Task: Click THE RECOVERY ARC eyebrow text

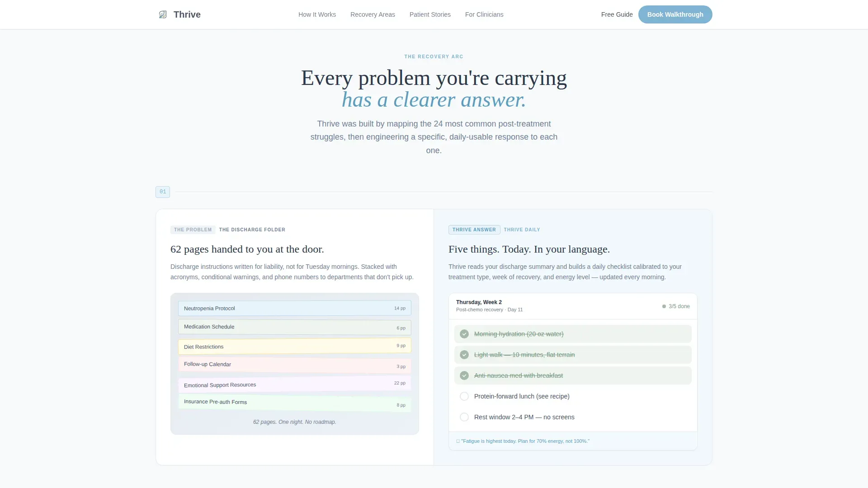Action: pyautogui.click(x=434, y=56)
